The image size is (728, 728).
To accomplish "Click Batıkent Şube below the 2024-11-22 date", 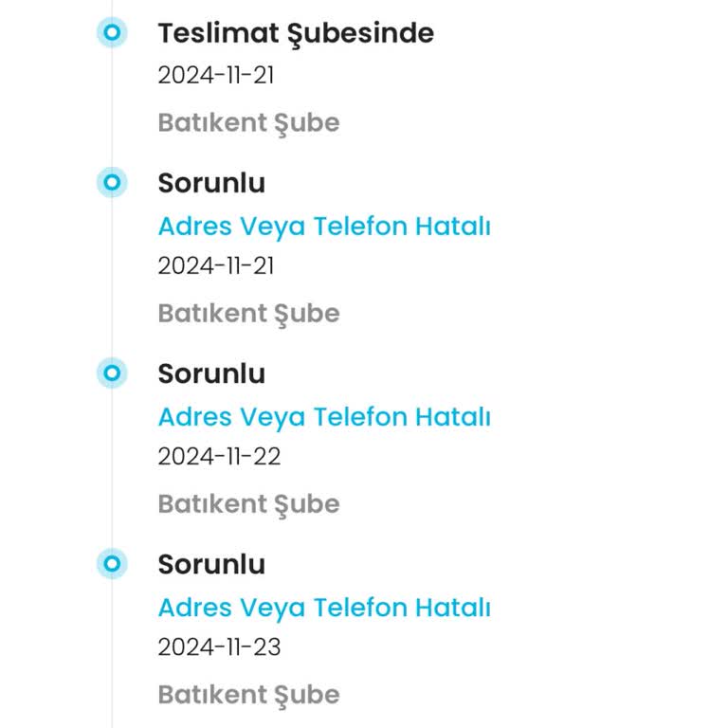I will tap(248, 504).
